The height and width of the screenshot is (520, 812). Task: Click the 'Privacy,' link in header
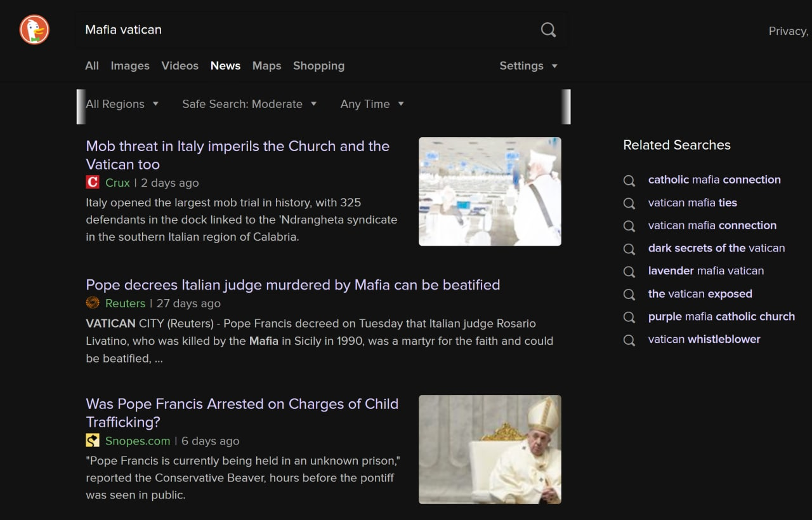789,31
